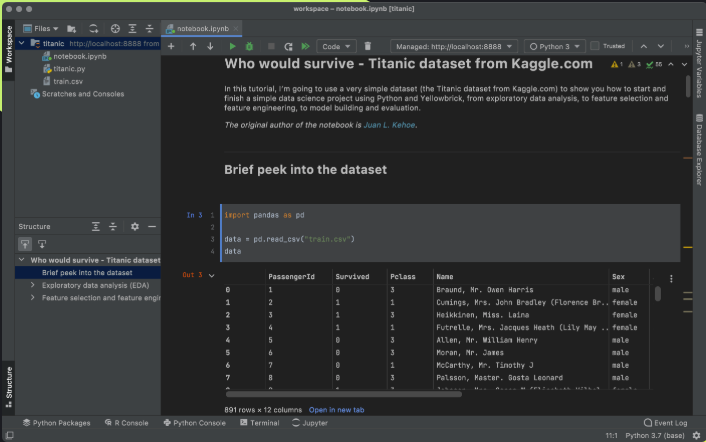
Task: Add a new cell with plus icon
Action: (x=171, y=46)
